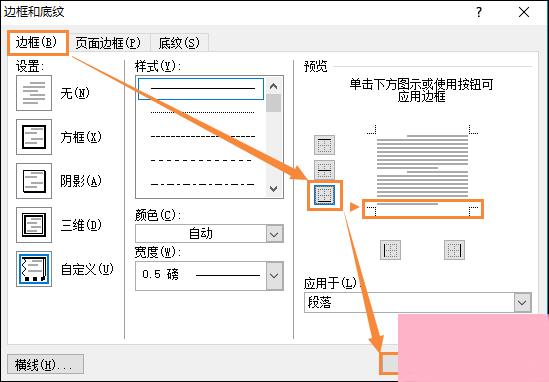Expand the 应用于(L) apply-to dropdown
549x382 pixels.
pyautogui.click(x=522, y=302)
